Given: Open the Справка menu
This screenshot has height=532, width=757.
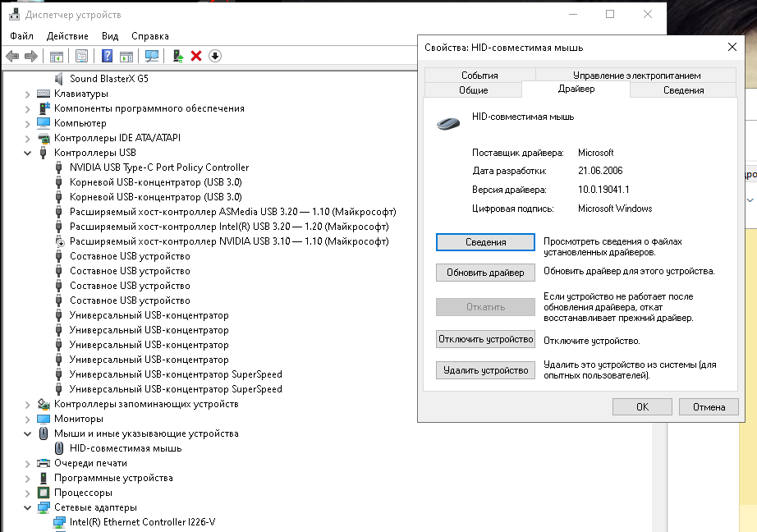Looking at the screenshot, I should click(150, 36).
